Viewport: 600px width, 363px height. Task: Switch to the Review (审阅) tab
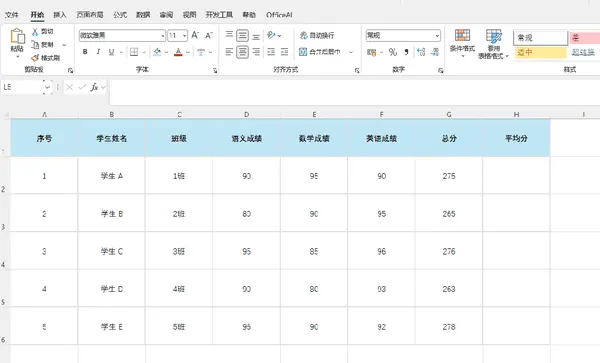click(x=166, y=15)
